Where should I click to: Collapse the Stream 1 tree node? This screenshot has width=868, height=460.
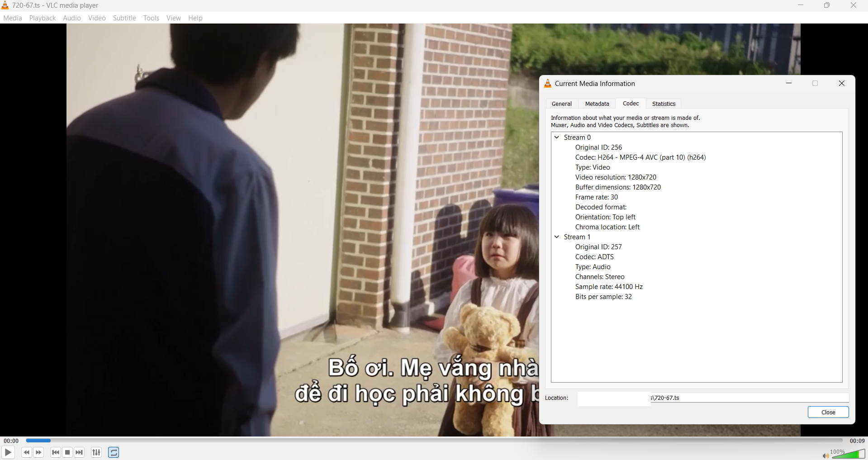click(x=557, y=237)
